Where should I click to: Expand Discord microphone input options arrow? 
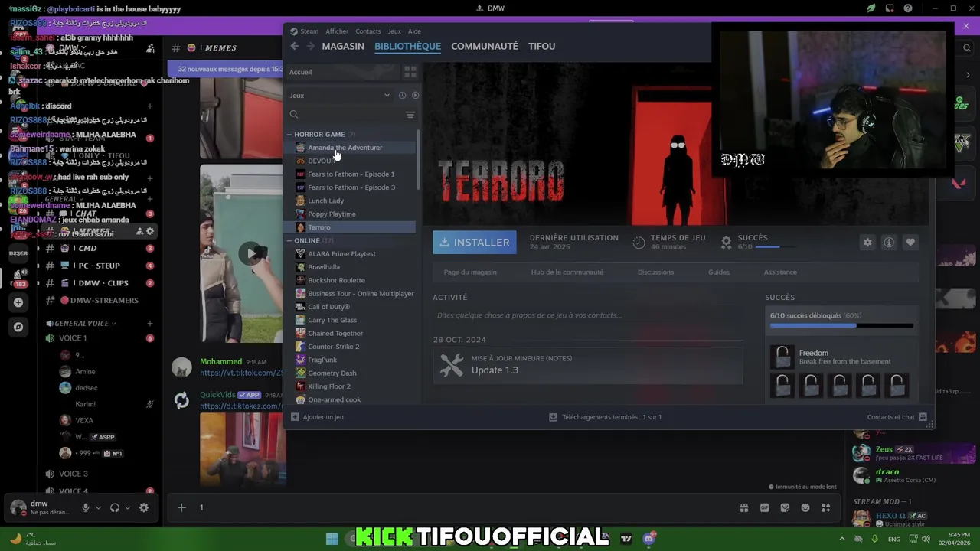[x=98, y=507]
